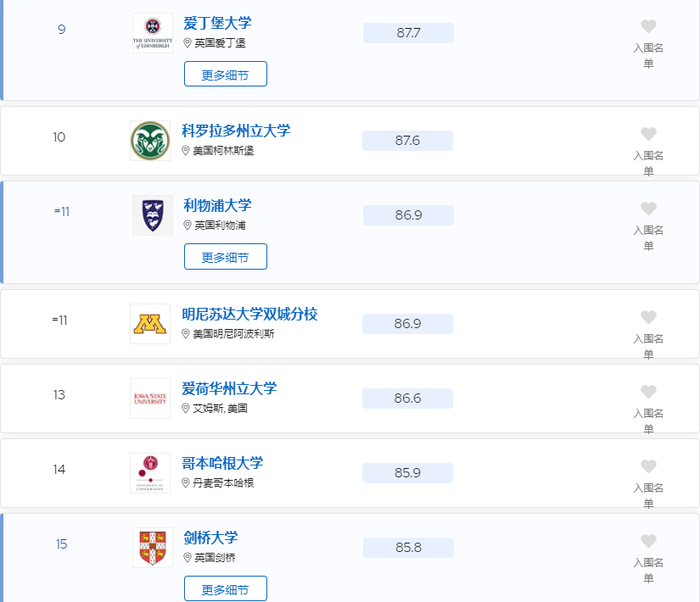Click Minnesota gold M logo
Image resolution: width=700 pixels, height=602 pixels.
pyautogui.click(x=150, y=324)
